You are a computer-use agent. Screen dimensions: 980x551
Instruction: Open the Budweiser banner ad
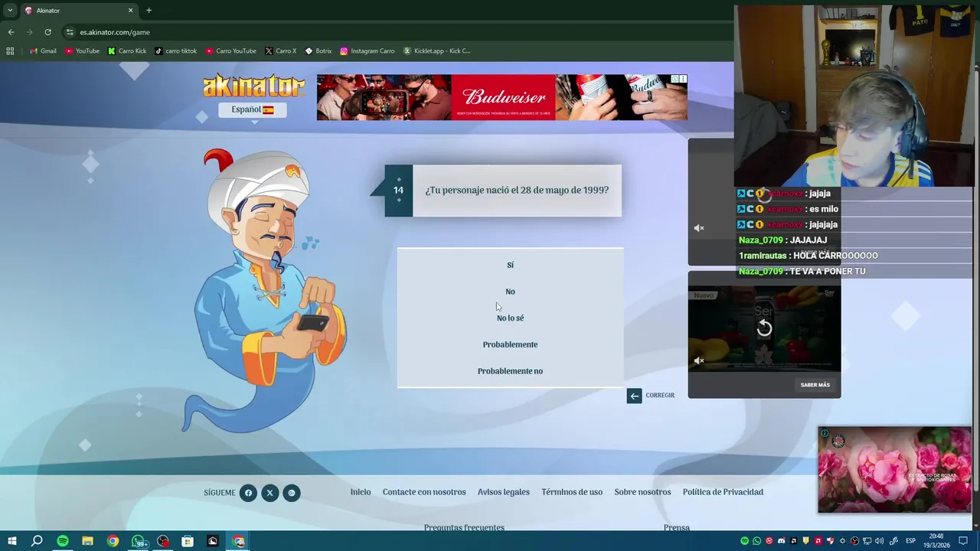(x=501, y=97)
